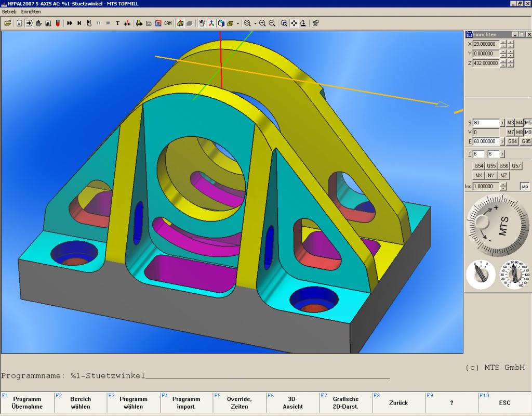
Task: Toggle M8 coolant button
Action: pos(519,132)
